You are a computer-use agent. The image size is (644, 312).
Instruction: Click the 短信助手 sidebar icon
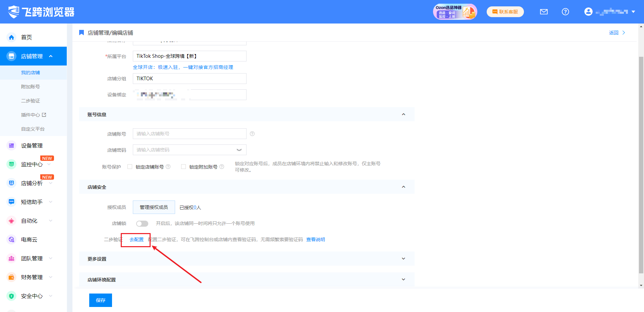click(x=11, y=202)
